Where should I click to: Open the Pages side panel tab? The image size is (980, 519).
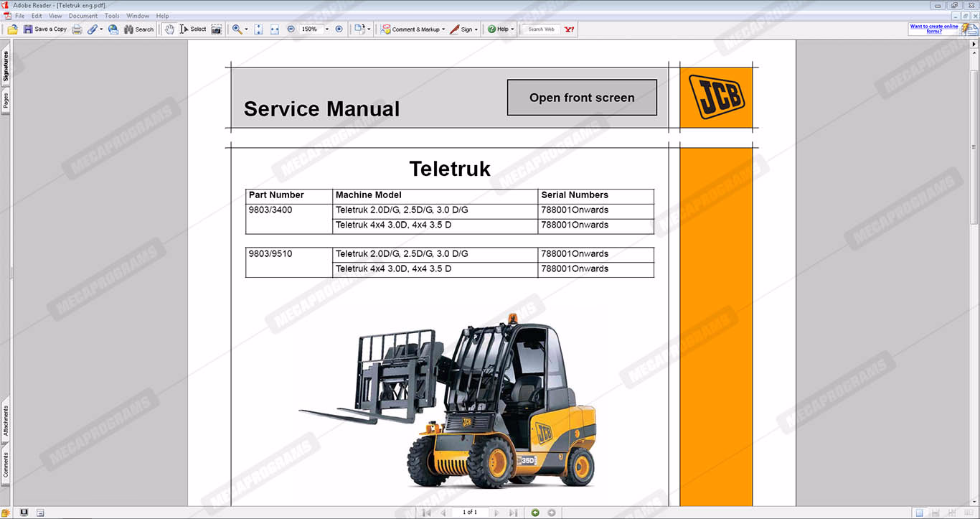5,100
